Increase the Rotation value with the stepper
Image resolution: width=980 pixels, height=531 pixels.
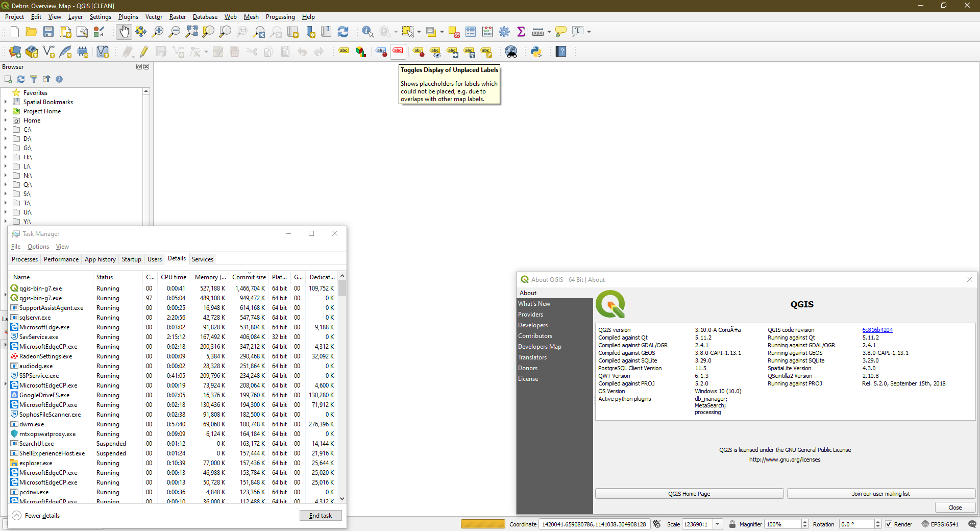coord(878,522)
